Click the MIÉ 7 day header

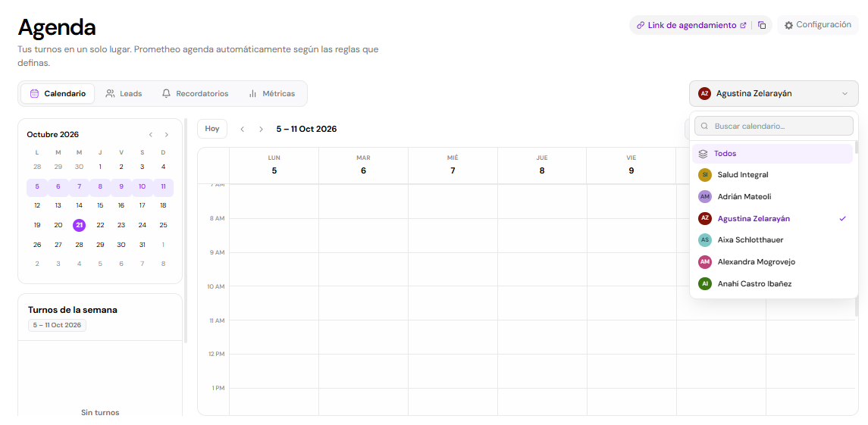tap(453, 165)
